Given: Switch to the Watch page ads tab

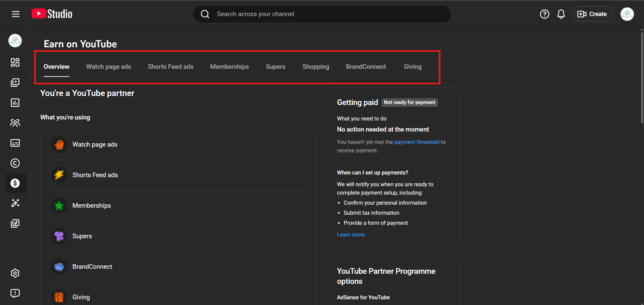Looking at the screenshot, I should point(108,67).
